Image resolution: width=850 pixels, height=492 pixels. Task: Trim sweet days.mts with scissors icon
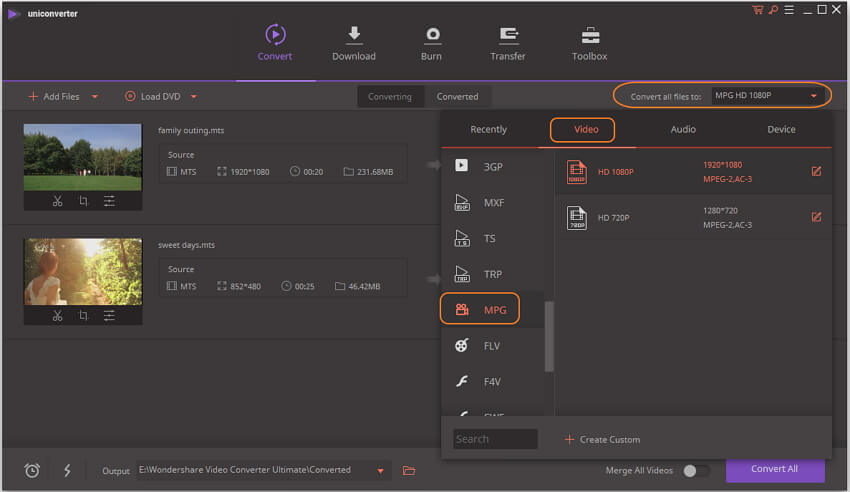(x=57, y=315)
